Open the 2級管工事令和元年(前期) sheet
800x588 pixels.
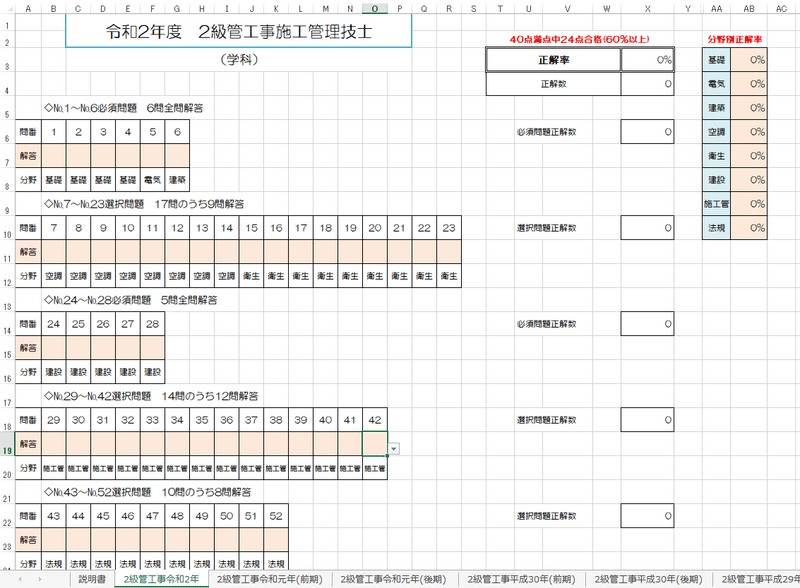tap(270, 577)
